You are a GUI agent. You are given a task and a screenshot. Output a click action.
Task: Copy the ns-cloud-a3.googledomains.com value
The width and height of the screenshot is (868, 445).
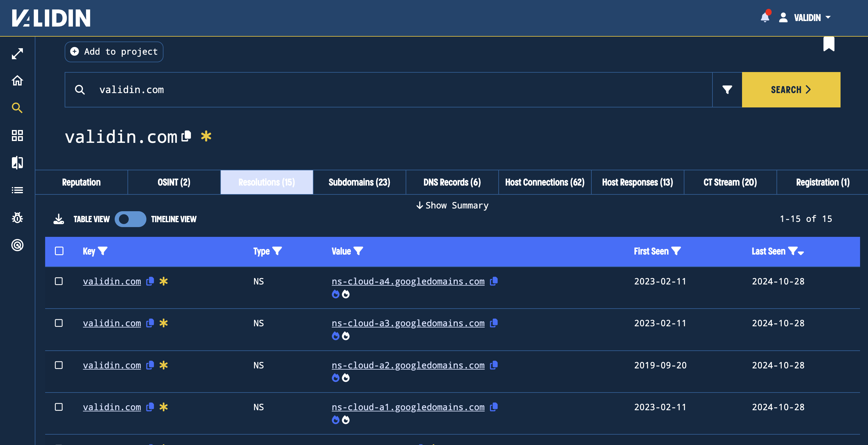[494, 323]
